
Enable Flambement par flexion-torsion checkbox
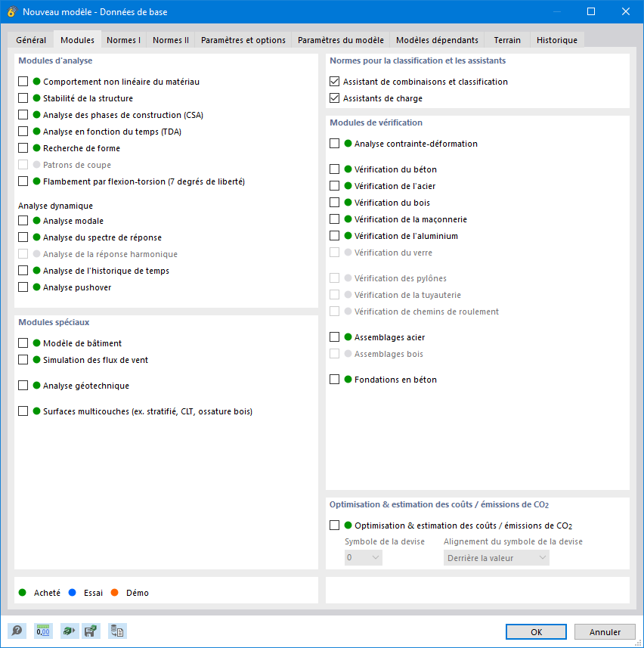point(23,181)
